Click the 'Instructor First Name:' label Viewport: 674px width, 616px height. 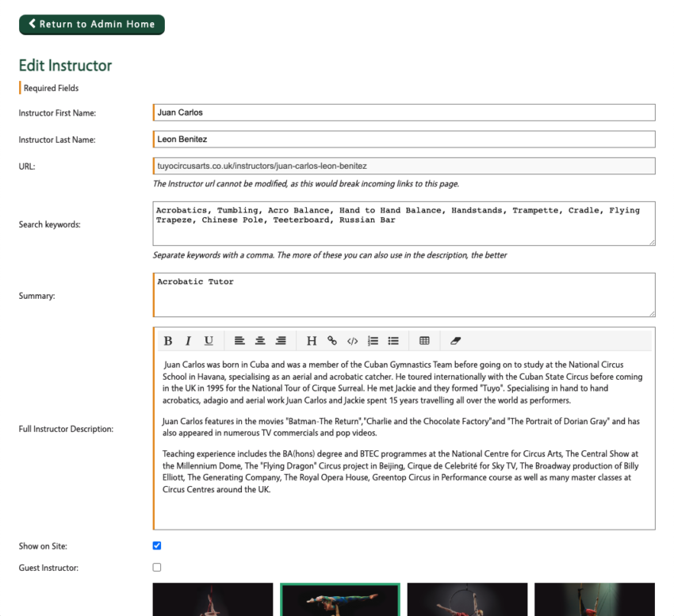point(57,113)
